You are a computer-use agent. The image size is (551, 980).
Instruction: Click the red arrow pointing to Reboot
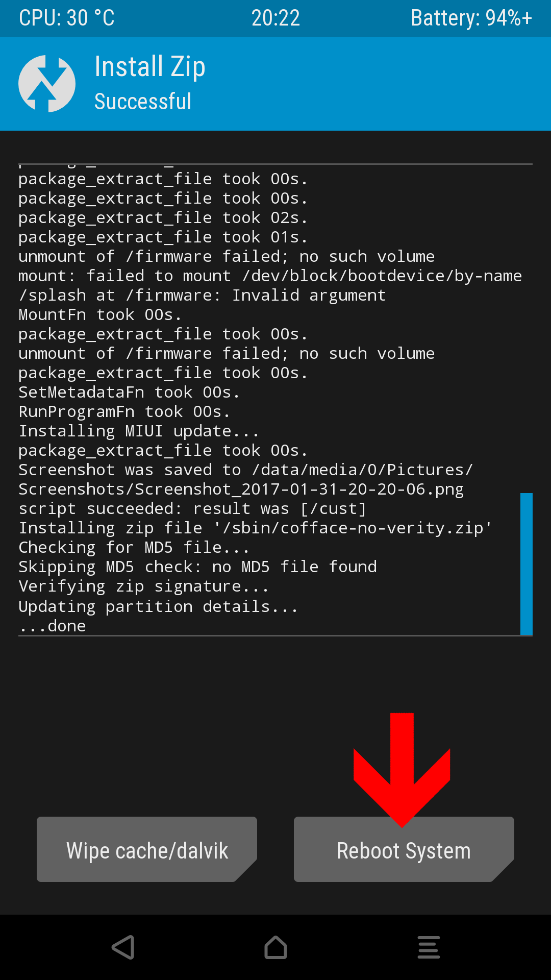(402, 770)
